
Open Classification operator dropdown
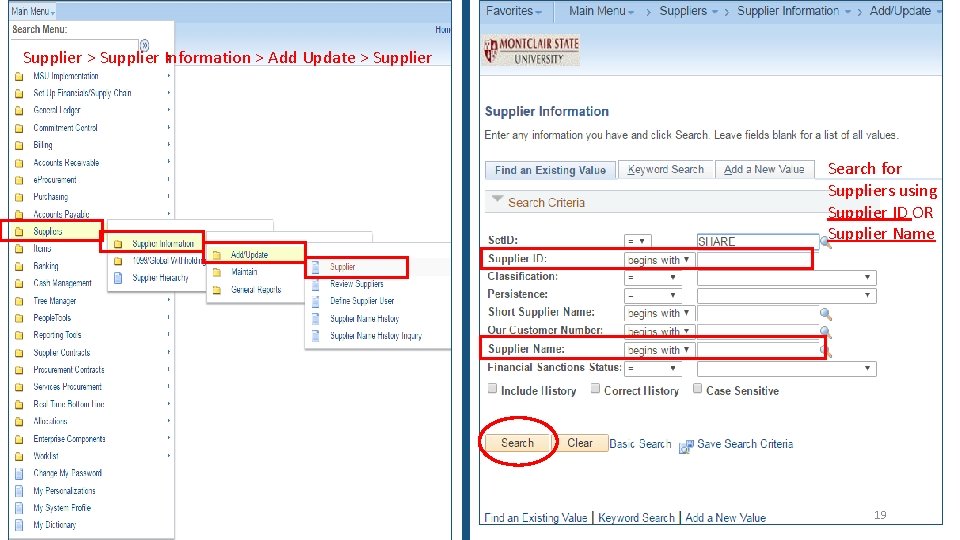[x=653, y=277]
